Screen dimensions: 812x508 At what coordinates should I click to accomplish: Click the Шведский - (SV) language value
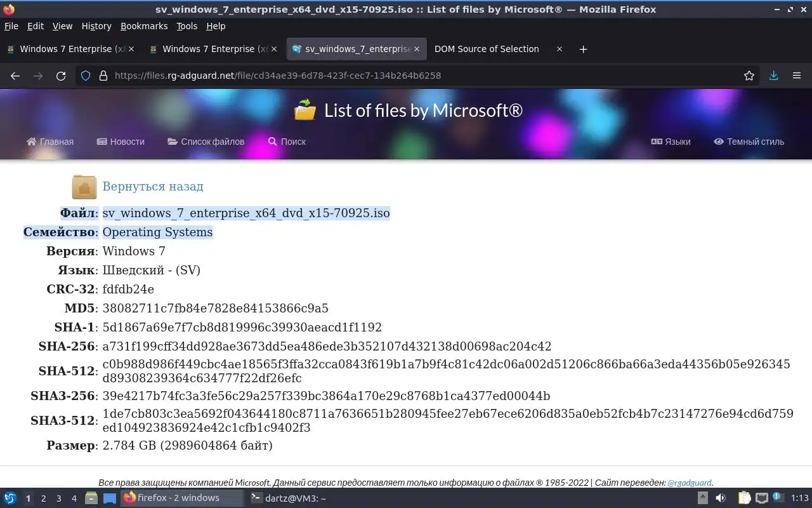(152, 271)
